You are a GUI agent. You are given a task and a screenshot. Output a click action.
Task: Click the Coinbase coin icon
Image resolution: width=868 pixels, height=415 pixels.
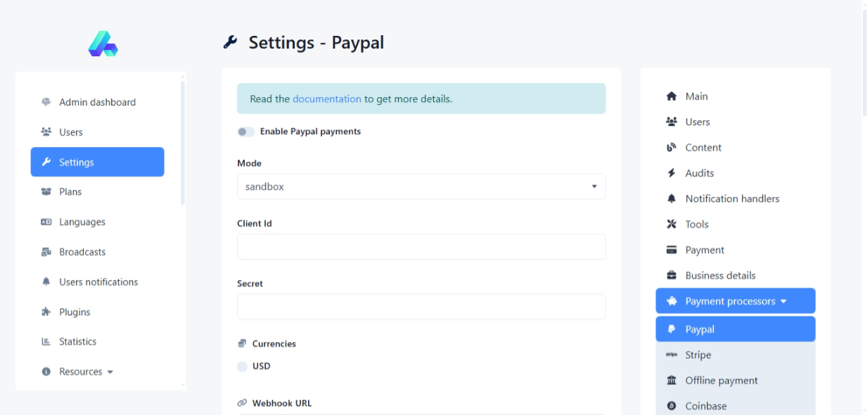pyautogui.click(x=671, y=406)
